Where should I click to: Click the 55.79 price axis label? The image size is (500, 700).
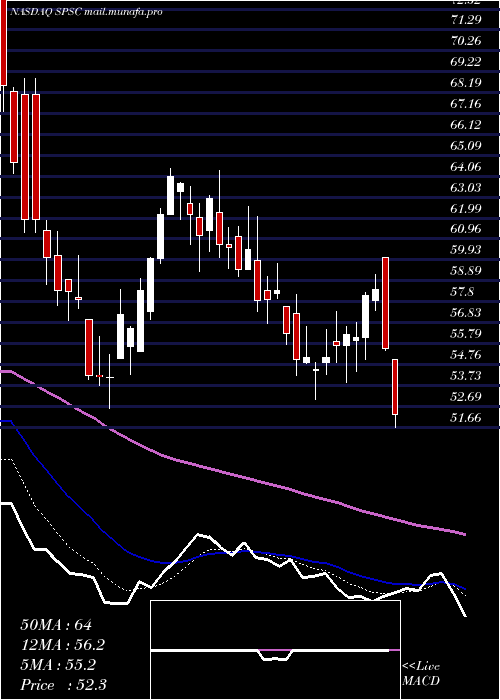(466, 333)
